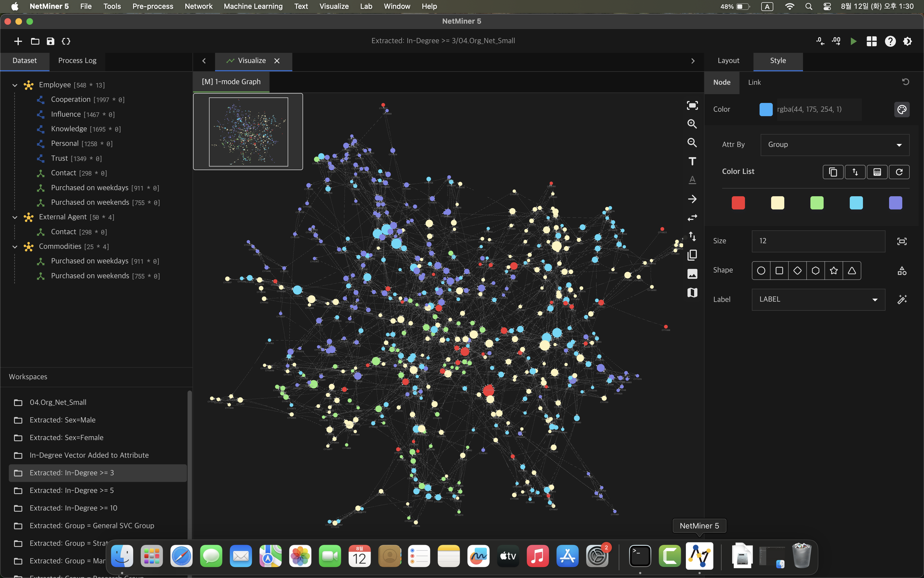
Task: Switch to the Link style tab
Action: 754,82
